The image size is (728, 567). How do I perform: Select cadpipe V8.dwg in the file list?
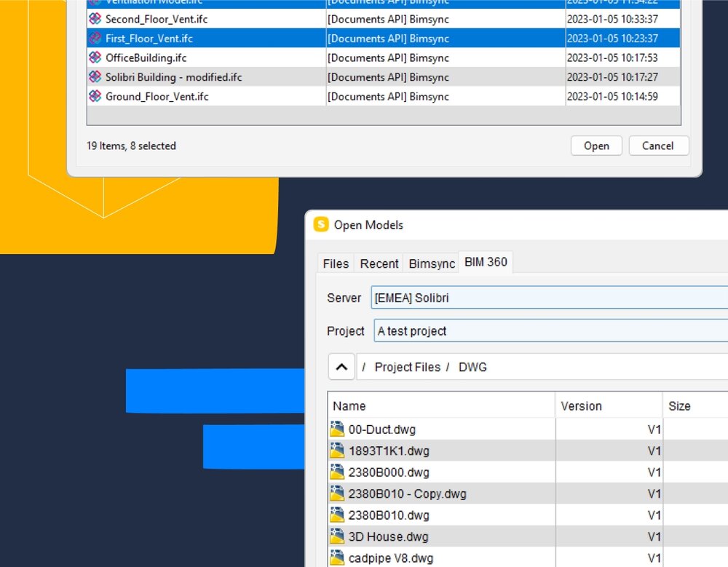[528, 558]
